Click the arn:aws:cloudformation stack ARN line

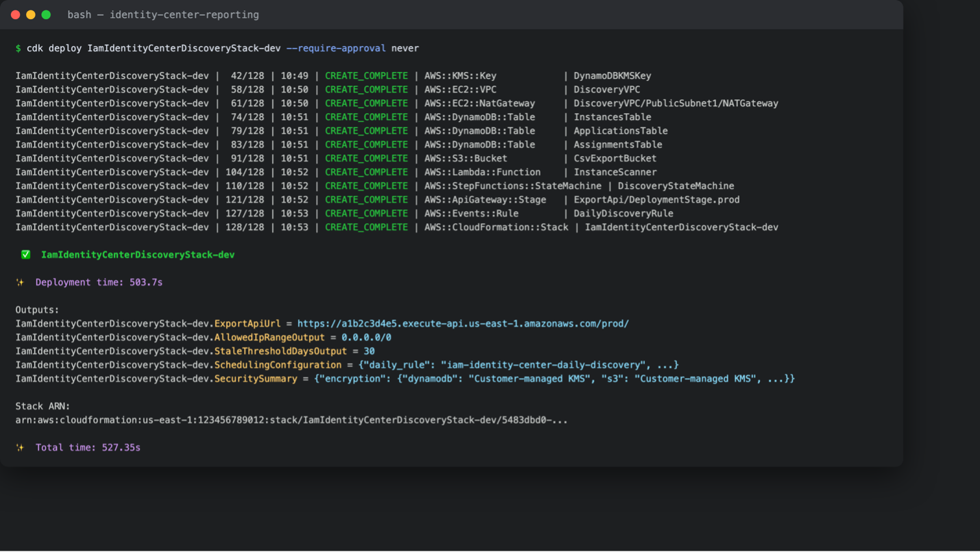[x=292, y=420]
